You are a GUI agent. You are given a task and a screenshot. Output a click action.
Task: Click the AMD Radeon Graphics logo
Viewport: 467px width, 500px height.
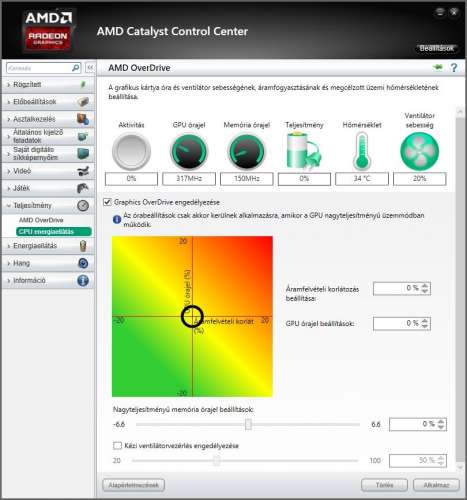click(x=48, y=31)
